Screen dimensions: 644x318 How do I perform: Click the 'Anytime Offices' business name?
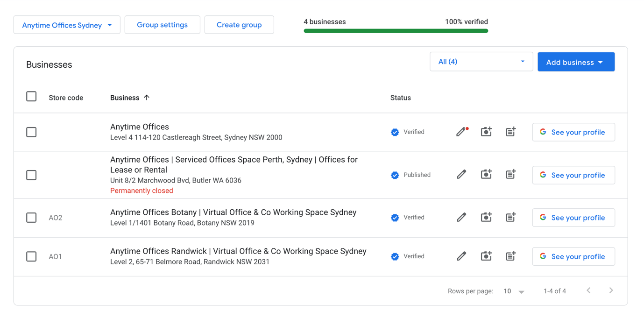(x=140, y=127)
